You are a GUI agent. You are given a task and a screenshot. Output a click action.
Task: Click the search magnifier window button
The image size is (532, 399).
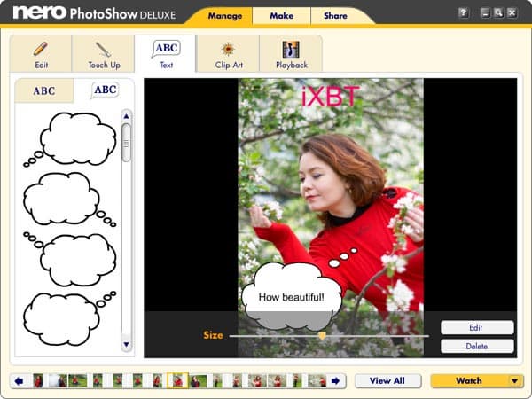pyautogui.click(x=498, y=13)
